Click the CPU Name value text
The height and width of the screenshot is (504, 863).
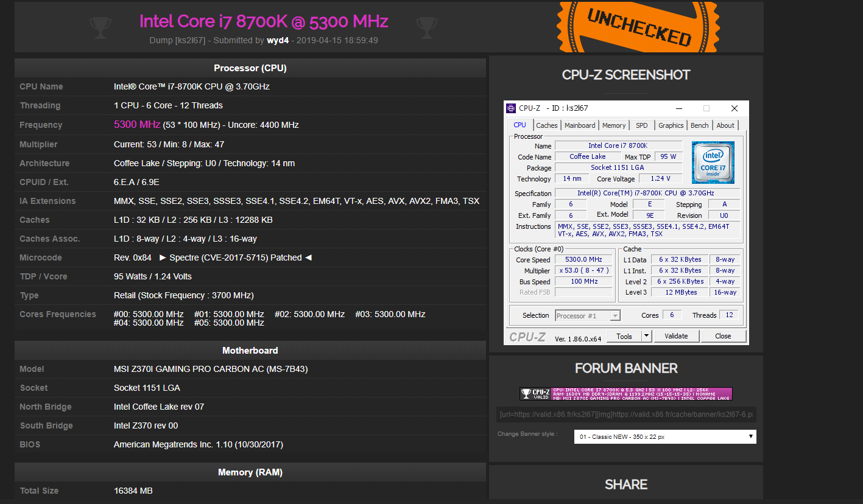[192, 86]
